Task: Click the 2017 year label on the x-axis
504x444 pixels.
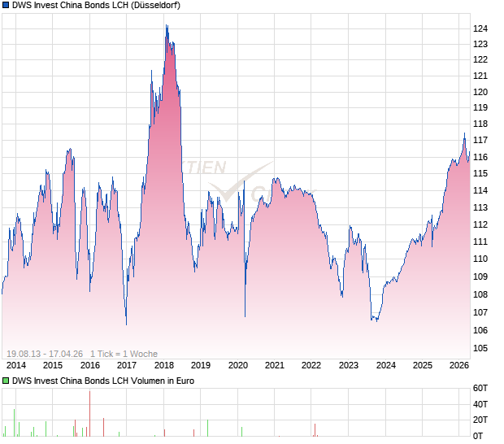Action: (127, 366)
